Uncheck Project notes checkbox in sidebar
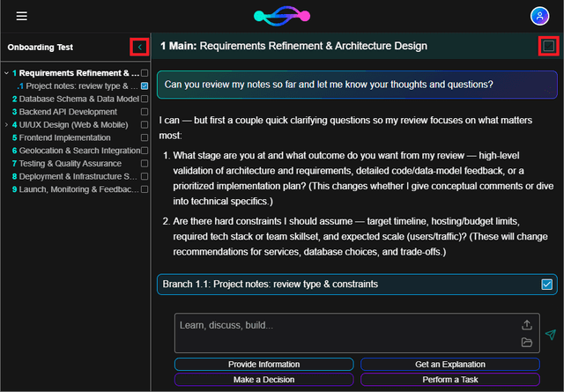This screenshot has height=392, width=564. pyautogui.click(x=145, y=86)
